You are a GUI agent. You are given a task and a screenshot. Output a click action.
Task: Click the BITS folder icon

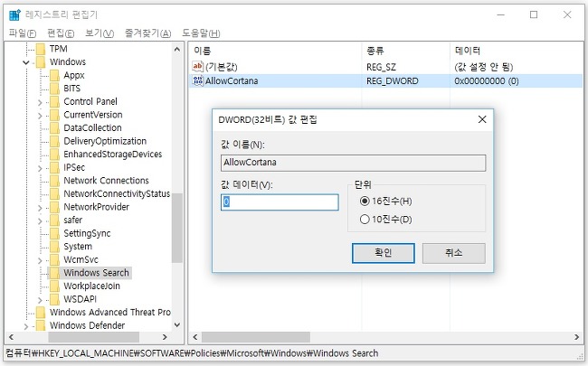55,89
